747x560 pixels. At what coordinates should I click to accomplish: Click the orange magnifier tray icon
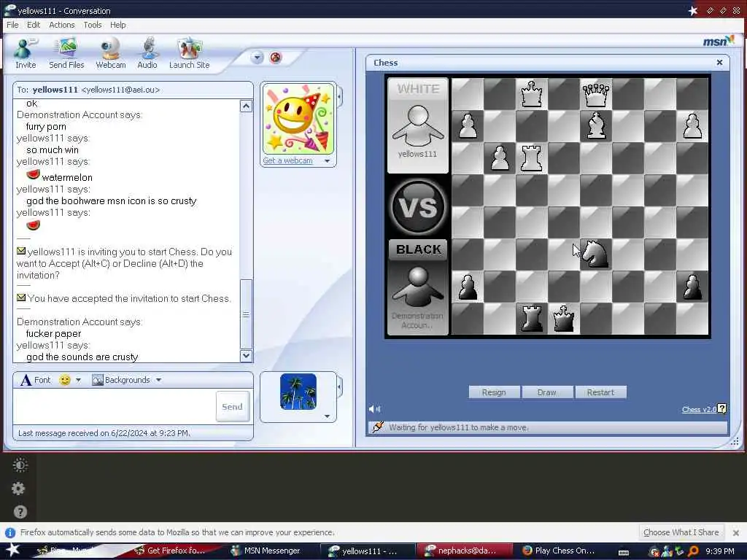tap(693, 551)
